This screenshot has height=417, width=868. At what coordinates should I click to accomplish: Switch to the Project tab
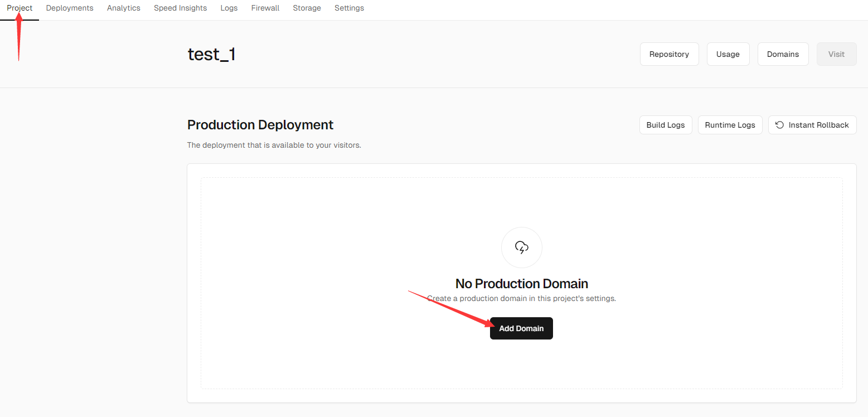(20, 8)
